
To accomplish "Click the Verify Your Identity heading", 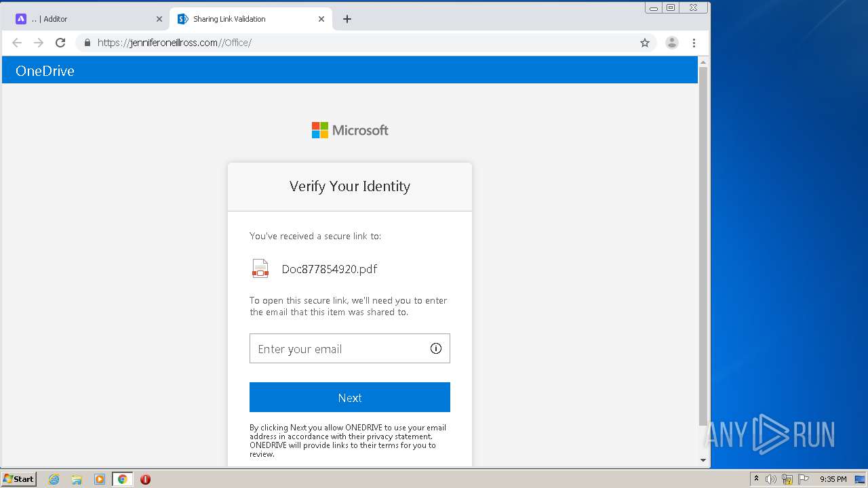I will 350,186.
